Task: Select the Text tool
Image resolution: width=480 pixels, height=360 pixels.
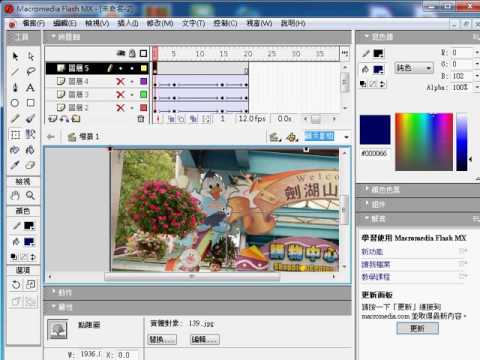Action: (x=31, y=87)
